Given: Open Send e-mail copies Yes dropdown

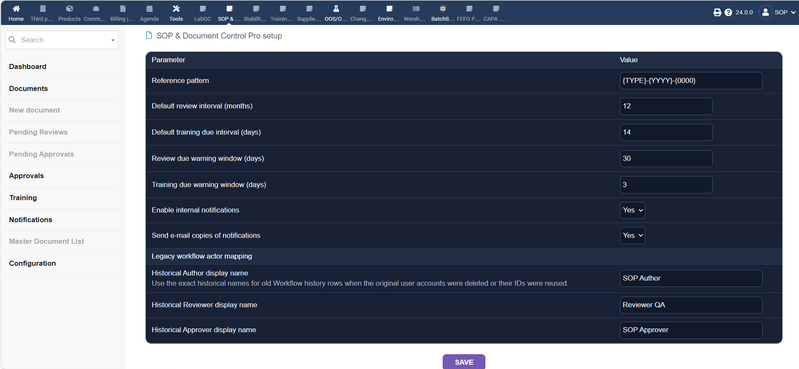Looking at the screenshot, I should (x=632, y=235).
